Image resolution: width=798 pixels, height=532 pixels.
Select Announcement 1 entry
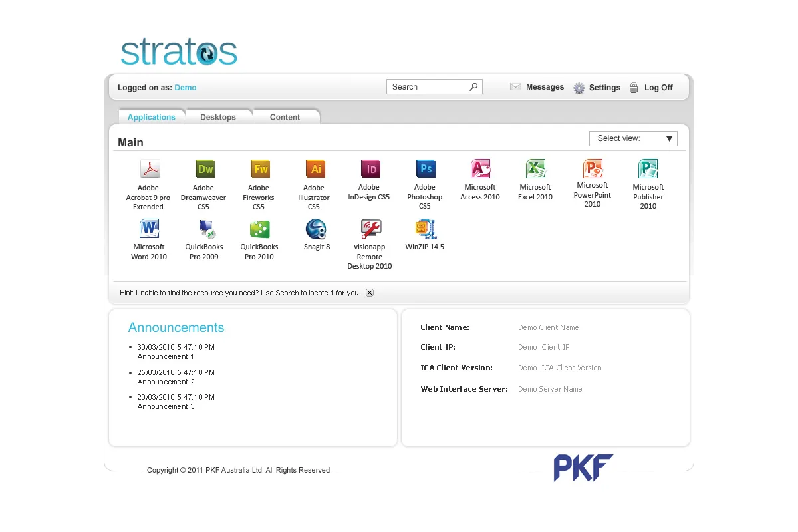point(166,356)
